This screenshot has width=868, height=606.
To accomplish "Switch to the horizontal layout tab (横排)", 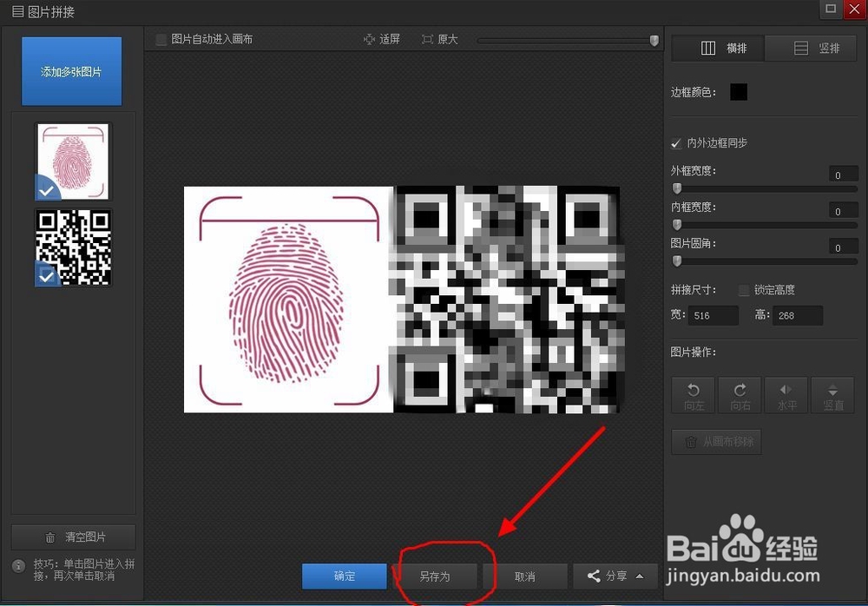I will [718, 49].
